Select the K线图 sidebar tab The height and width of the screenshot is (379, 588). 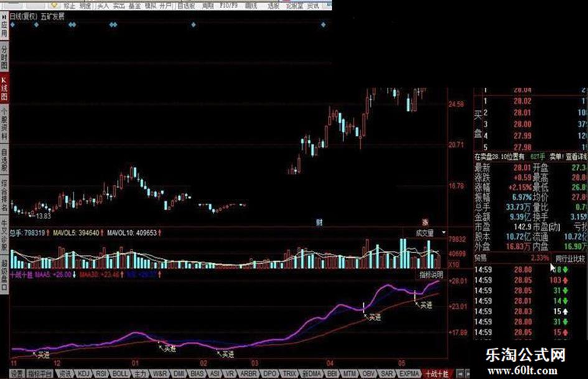(x=4, y=88)
